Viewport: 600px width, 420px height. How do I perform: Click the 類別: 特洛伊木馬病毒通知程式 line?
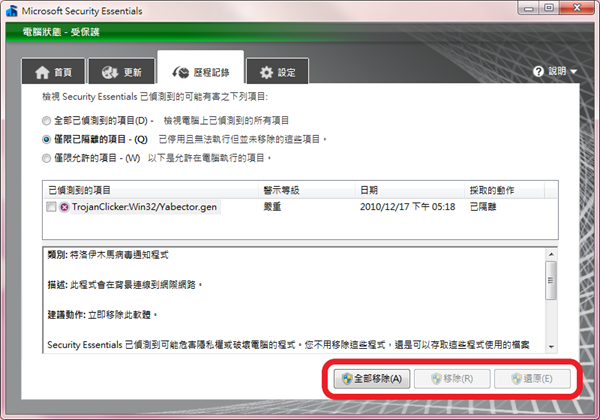(x=108, y=255)
